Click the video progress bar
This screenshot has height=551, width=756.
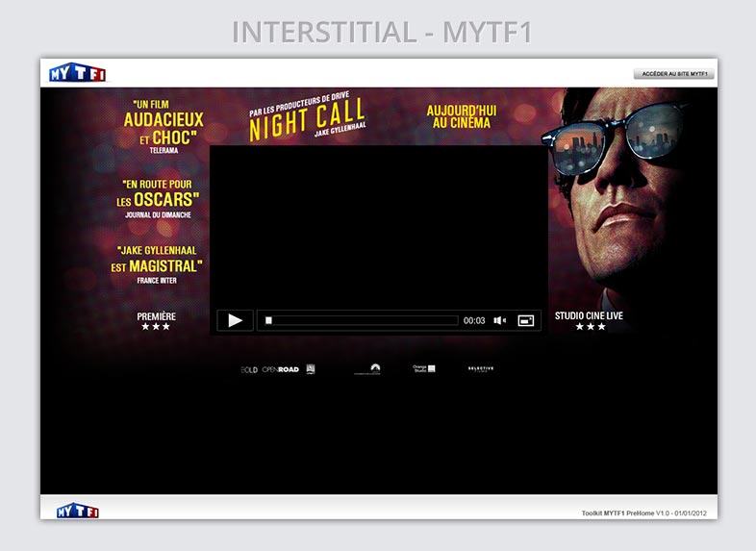click(x=361, y=320)
